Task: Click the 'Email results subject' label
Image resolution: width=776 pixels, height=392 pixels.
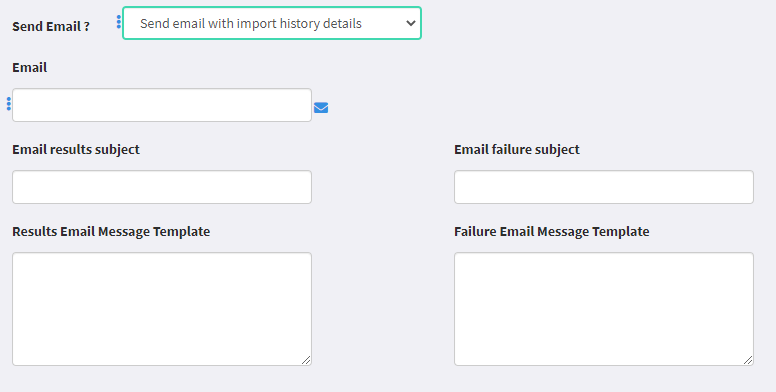Action: coord(76,149)
